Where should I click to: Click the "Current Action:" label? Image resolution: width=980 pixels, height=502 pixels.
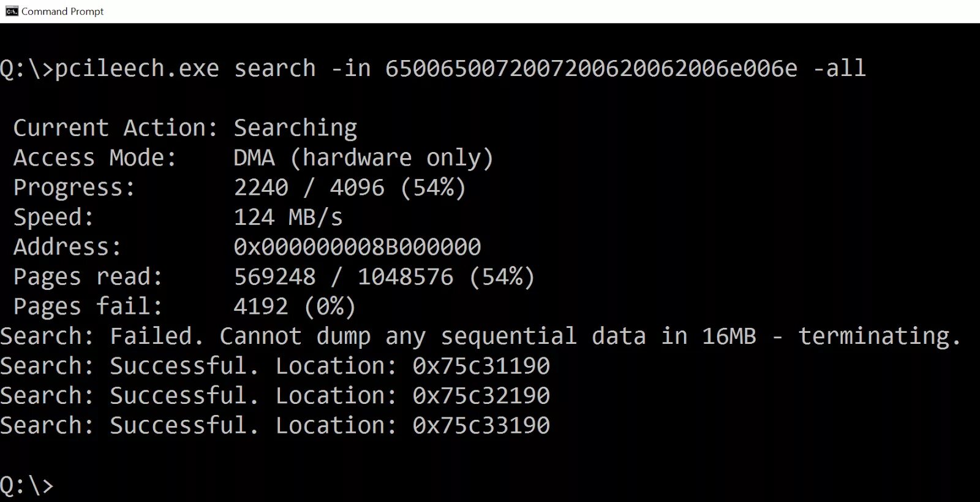115,127
